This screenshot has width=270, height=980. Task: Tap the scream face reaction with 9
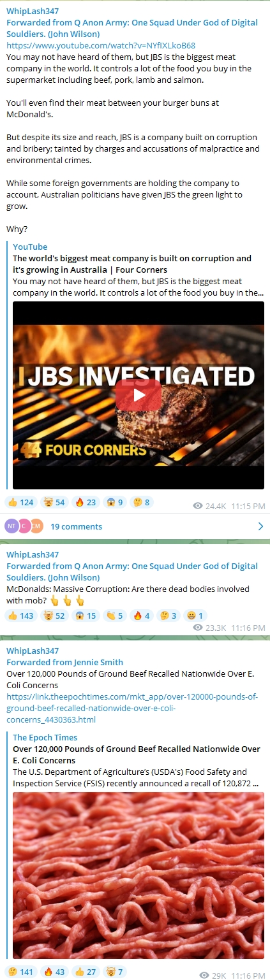[x=115, y=502]
